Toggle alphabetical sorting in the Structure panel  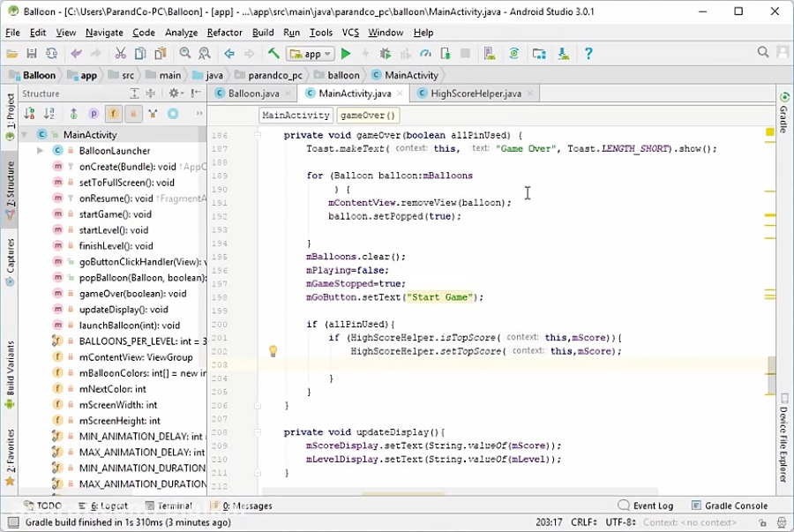48,113
